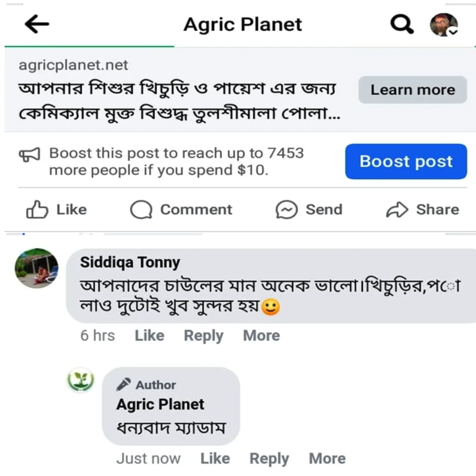Click the thumbs-up Like icon on post
The height and width of the screenshot is (476, 476).
click(37, 209)
